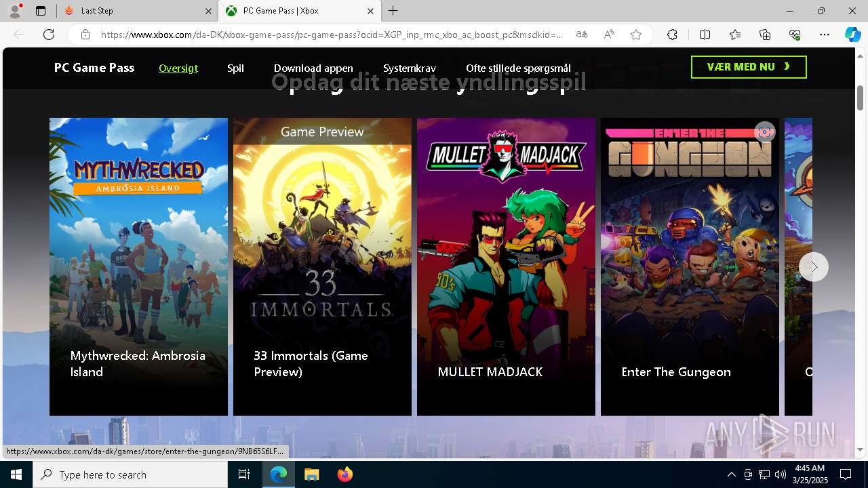Open the Windows Start menu
868x488 pixels.
16,474
